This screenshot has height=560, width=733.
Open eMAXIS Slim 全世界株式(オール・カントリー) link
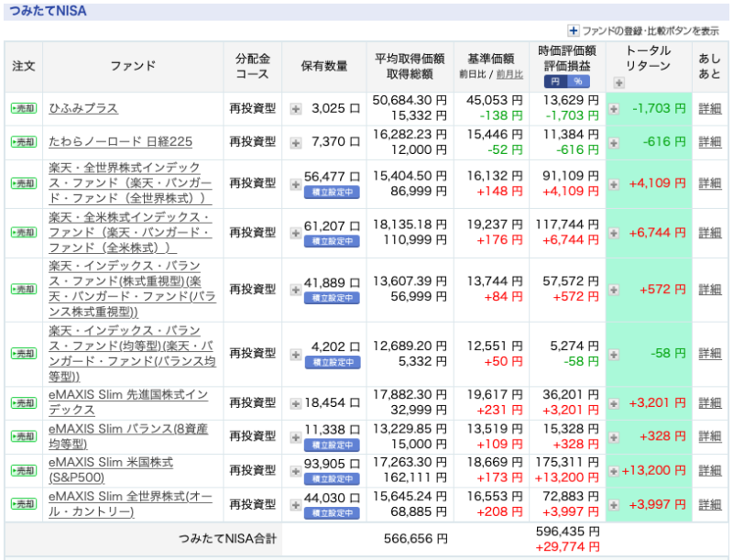point(130,504)
